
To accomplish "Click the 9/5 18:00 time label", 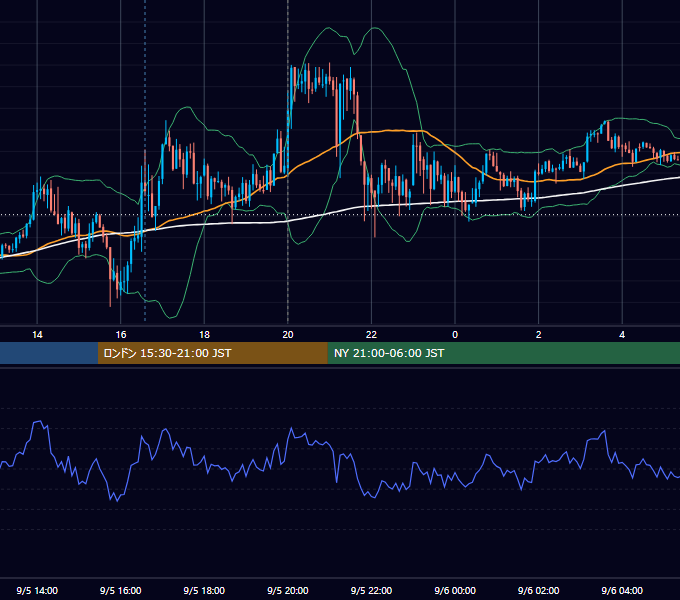I will (204, 590).
